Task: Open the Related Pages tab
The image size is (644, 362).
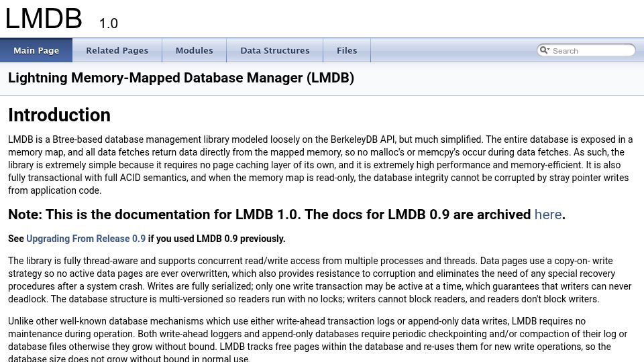Action: pos(117,50)
